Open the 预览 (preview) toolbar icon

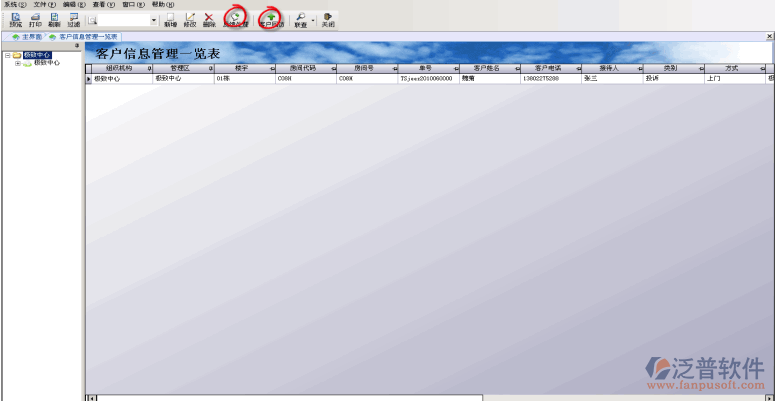(16, 20)
